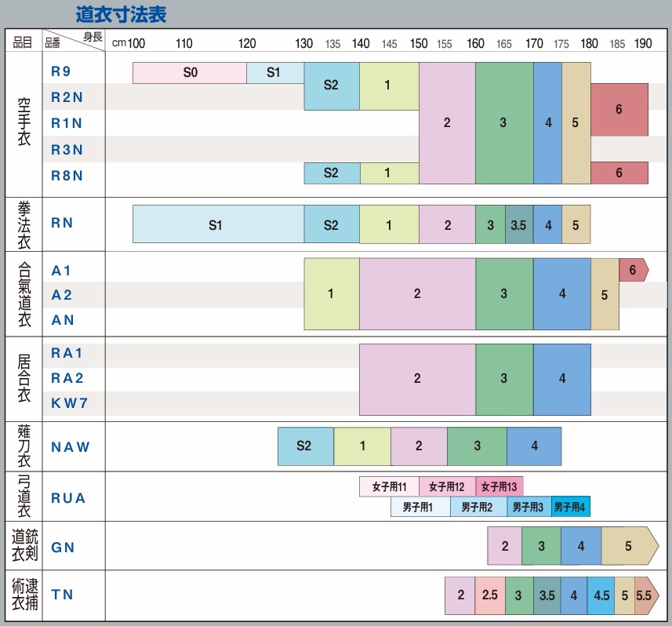The width and height of the screenshot is (672, 626).
Task: Click the KW7 product code
Action: coord(70,403)
